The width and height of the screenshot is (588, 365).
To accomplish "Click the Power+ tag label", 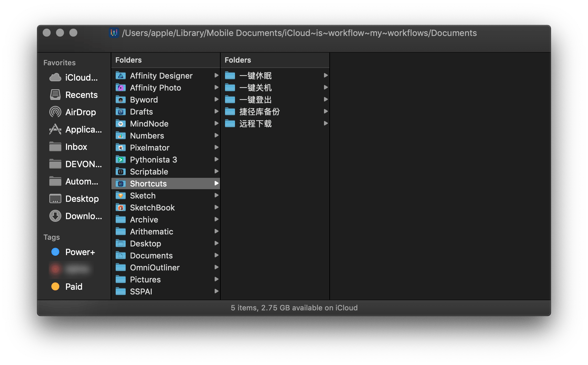I will pos(80,252).
